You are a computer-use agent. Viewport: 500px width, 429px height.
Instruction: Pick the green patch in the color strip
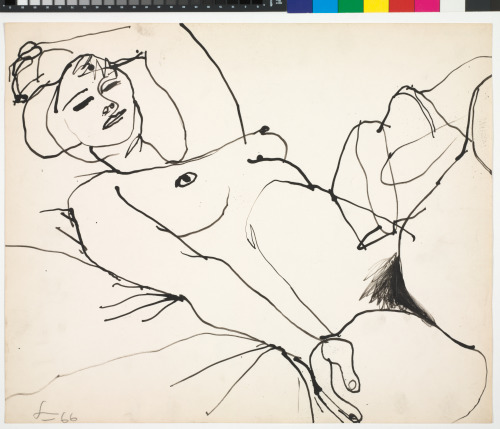point(351,6)
